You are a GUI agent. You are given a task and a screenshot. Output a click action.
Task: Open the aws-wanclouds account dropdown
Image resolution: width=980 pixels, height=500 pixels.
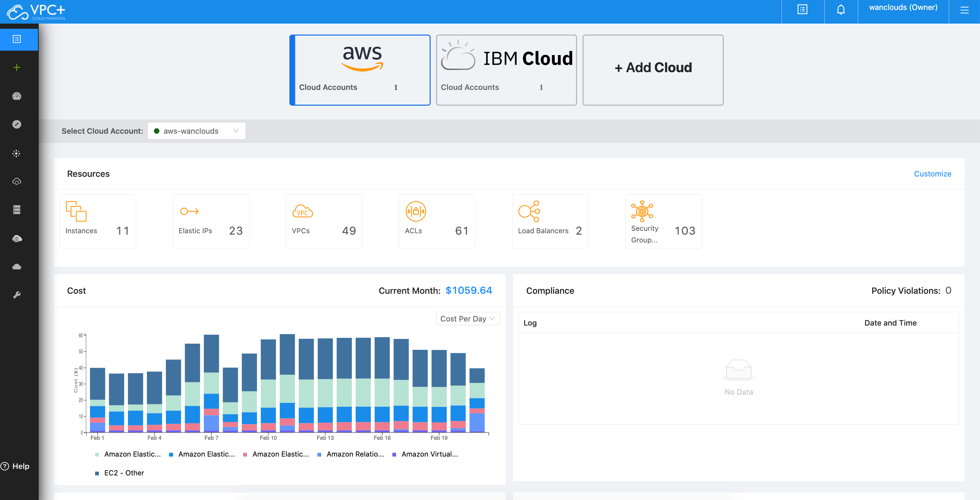pyautogui.click(x=196, y=131)
